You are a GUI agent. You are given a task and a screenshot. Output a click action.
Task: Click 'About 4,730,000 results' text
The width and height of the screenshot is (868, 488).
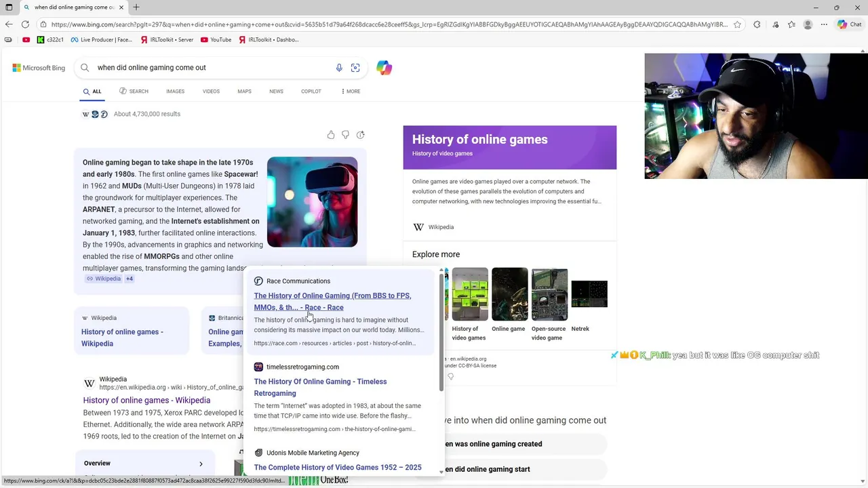click(147, 114)
